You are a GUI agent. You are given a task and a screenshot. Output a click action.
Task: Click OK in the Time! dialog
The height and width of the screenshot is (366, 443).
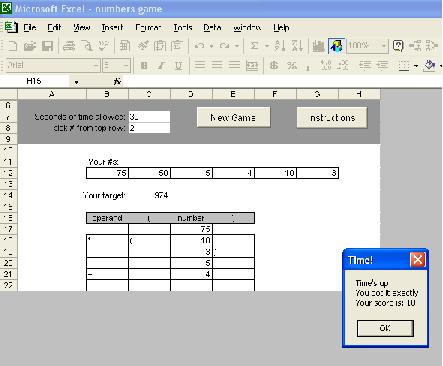click(385, 328)
